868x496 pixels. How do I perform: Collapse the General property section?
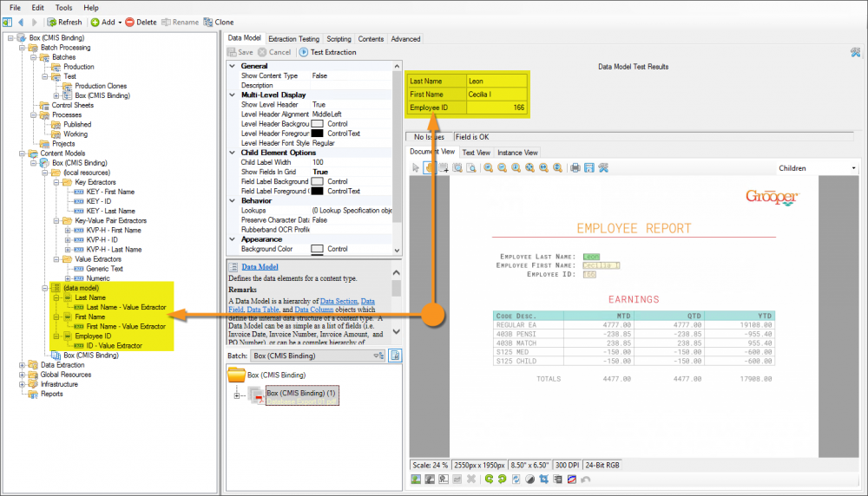coord(231,66)
